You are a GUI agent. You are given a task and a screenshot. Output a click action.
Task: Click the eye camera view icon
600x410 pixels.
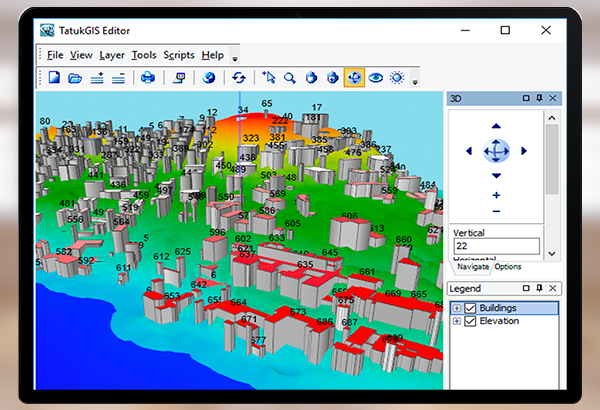(x=375, y=78)
